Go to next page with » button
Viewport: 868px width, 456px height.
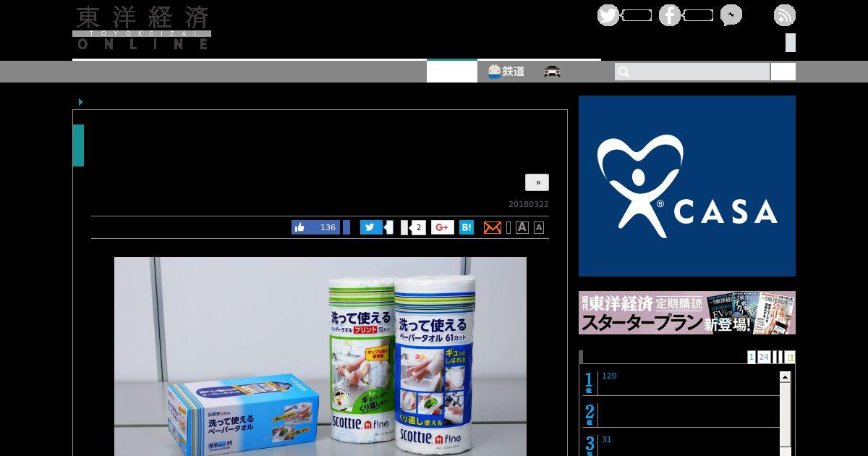pyautogui.click(x=537, y=182)
